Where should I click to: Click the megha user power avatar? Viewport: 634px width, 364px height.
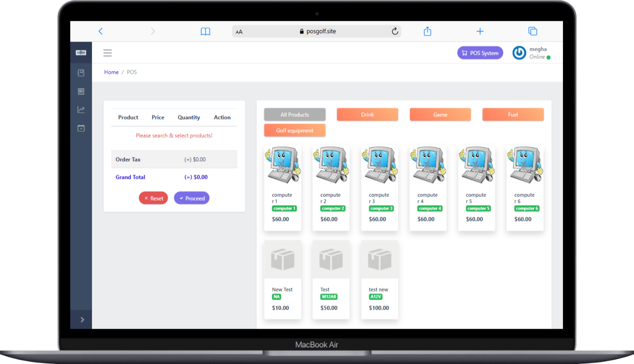point(519,53)
